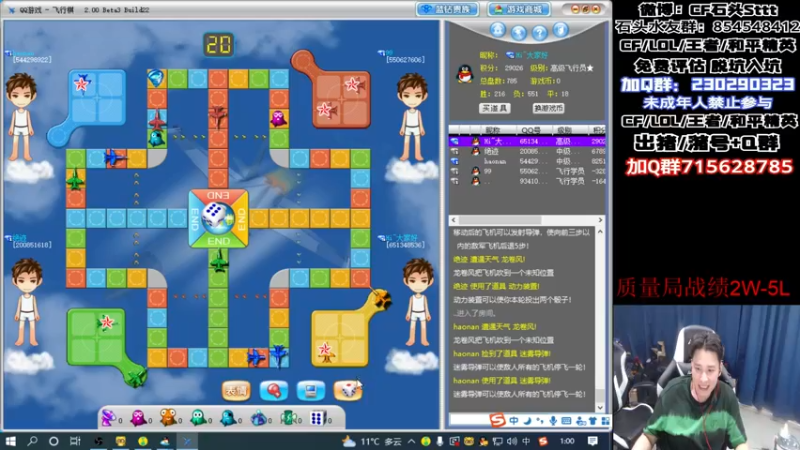Click the Sogou S logo on IME bar
The height and width of the screenshot is (450, 800).
tap(497, 420)
